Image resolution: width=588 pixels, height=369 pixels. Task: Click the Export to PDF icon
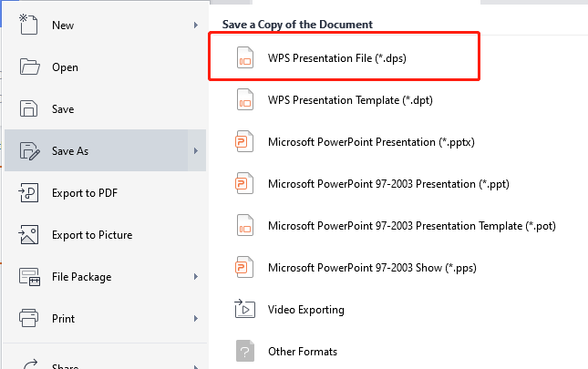click(x=28, y=192)
